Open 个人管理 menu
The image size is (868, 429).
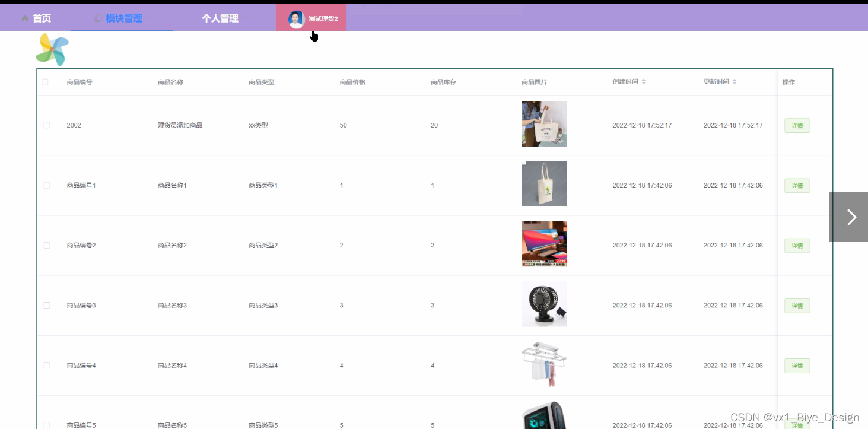coord(220,18)
